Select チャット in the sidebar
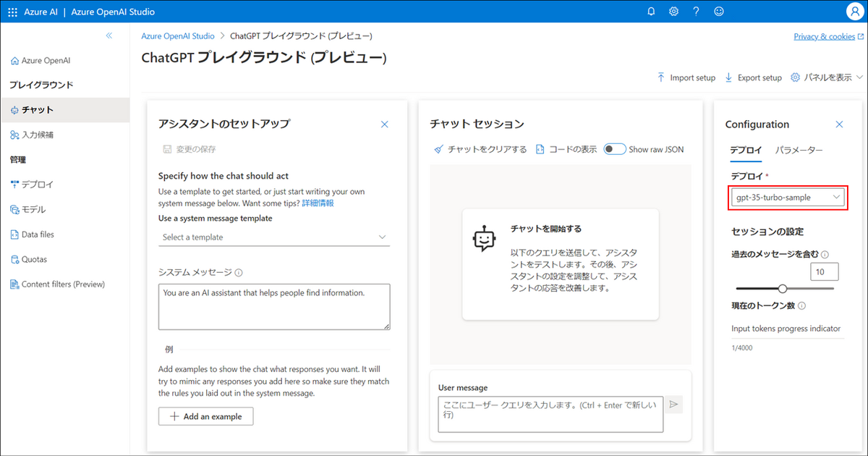This screenshot has height=456, width=868. tap(65, 110)
